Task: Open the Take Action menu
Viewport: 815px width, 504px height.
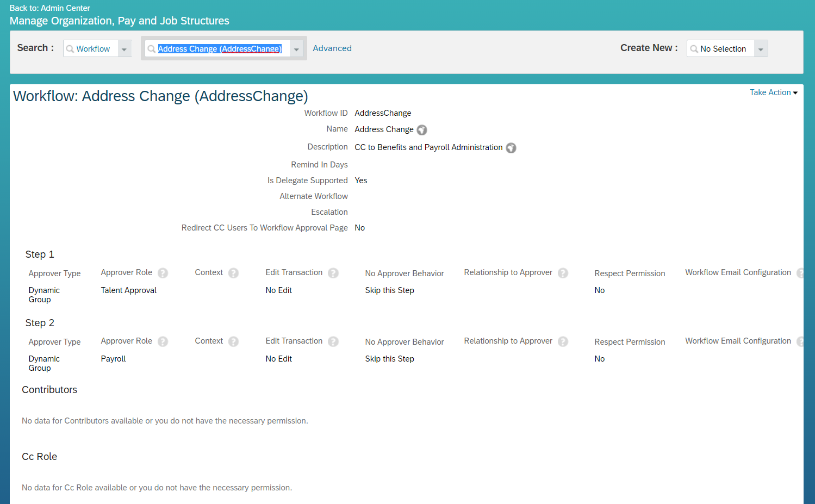Action: pos(773,92)
